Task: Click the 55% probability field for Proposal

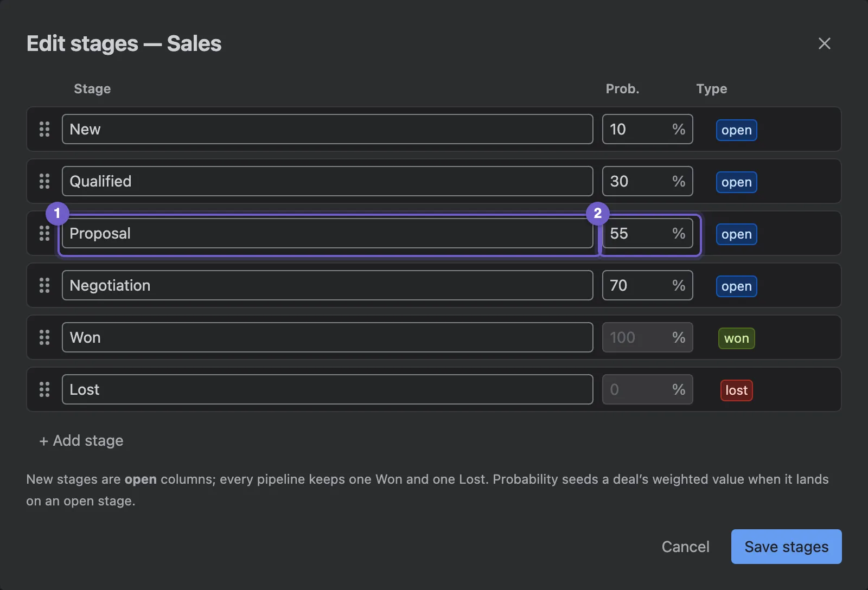Action: coord(647,233)
